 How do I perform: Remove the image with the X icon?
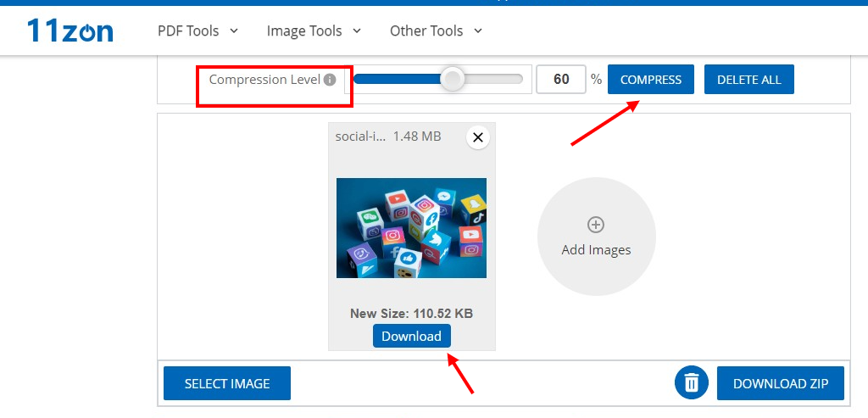(x=478, y=137)
